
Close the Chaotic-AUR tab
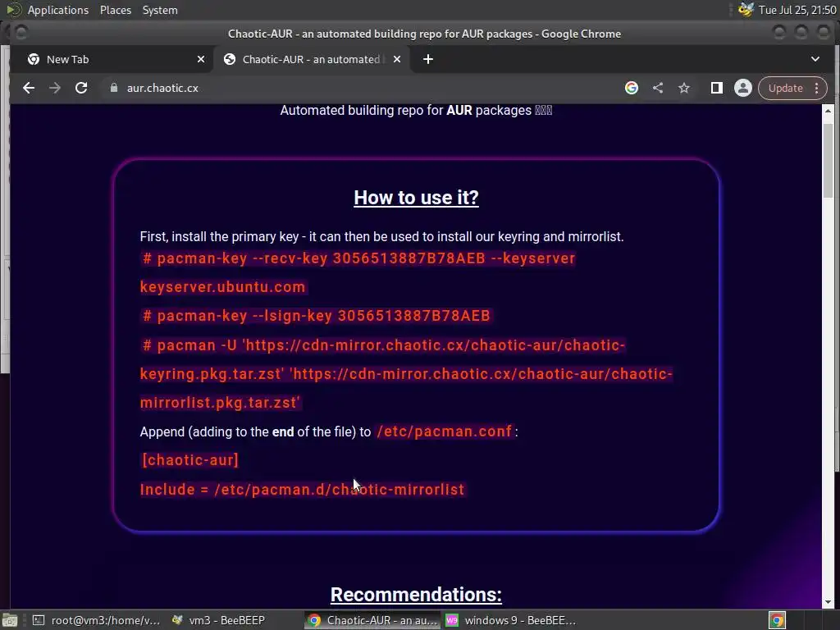coord(397,59)
